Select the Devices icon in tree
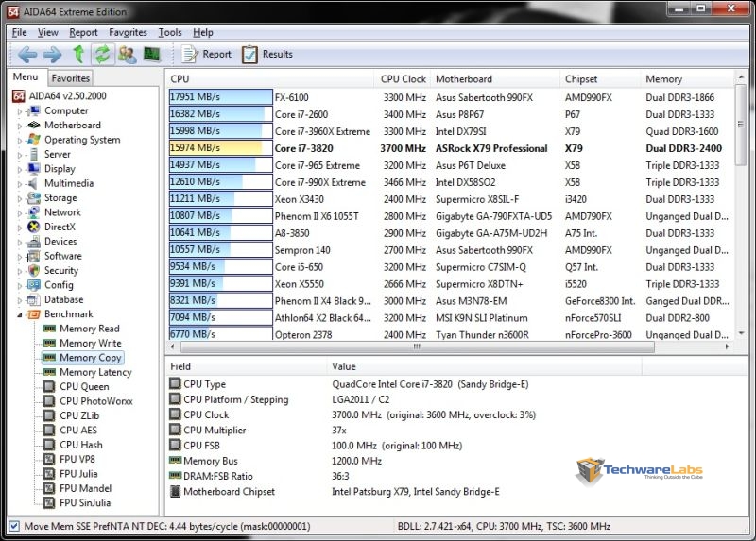The image size is (756, 541). point(34,242)
